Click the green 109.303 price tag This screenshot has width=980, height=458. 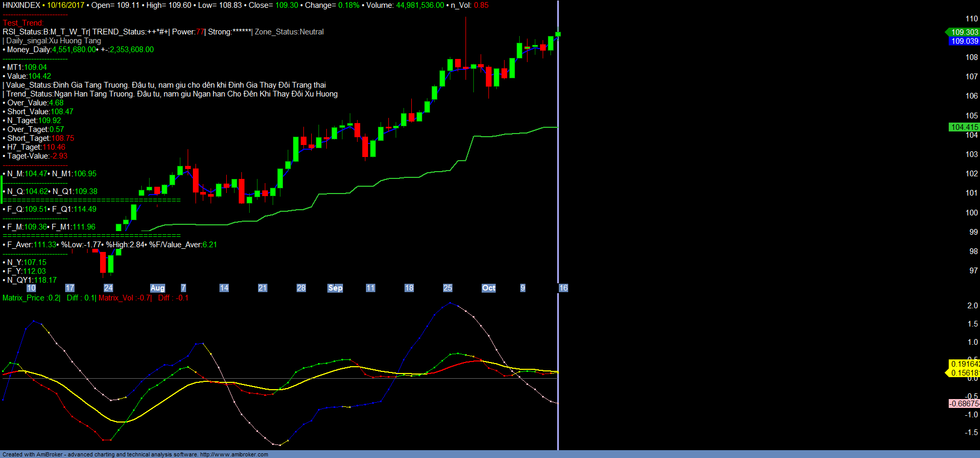click(x=964, y=32)
